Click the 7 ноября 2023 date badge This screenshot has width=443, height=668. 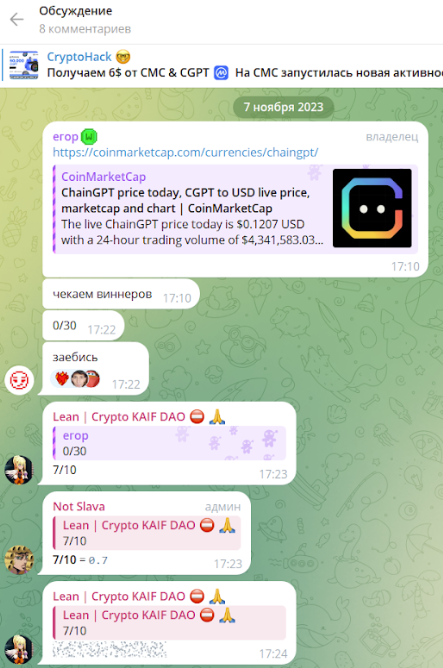pyautogui.click(x=283, y=107)
